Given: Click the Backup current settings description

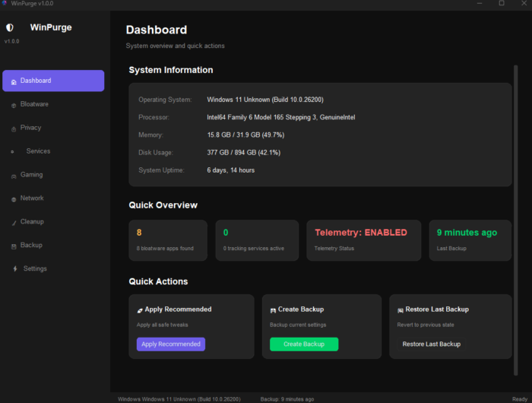Looking at the screenshot, I should click(x=298, y=325).
